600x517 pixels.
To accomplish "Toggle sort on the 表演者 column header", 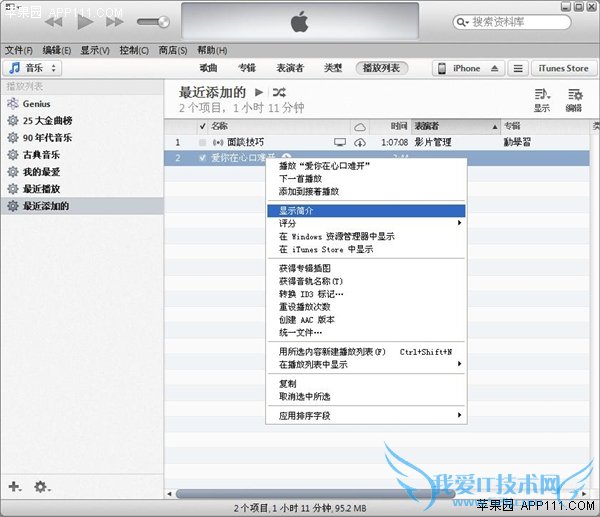I will coord(456,126).
